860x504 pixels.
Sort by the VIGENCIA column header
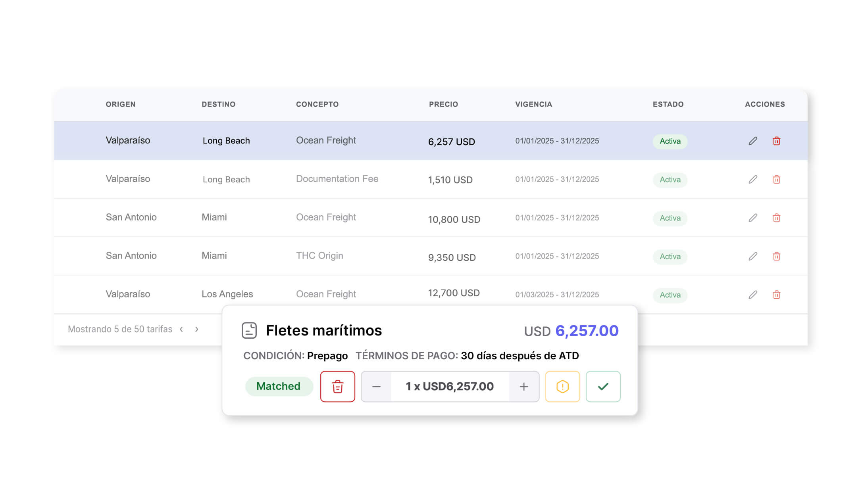click(x=533, y=104)
